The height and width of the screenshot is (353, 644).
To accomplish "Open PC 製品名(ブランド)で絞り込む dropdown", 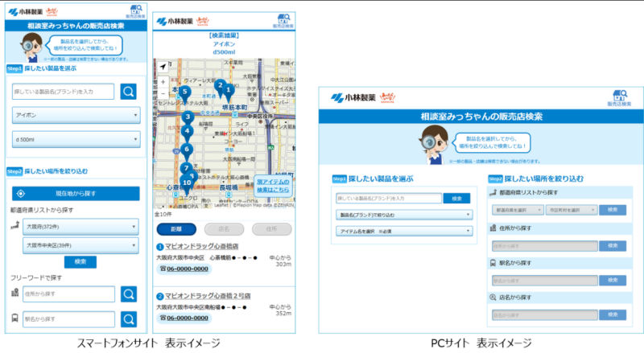I will 404,215.
